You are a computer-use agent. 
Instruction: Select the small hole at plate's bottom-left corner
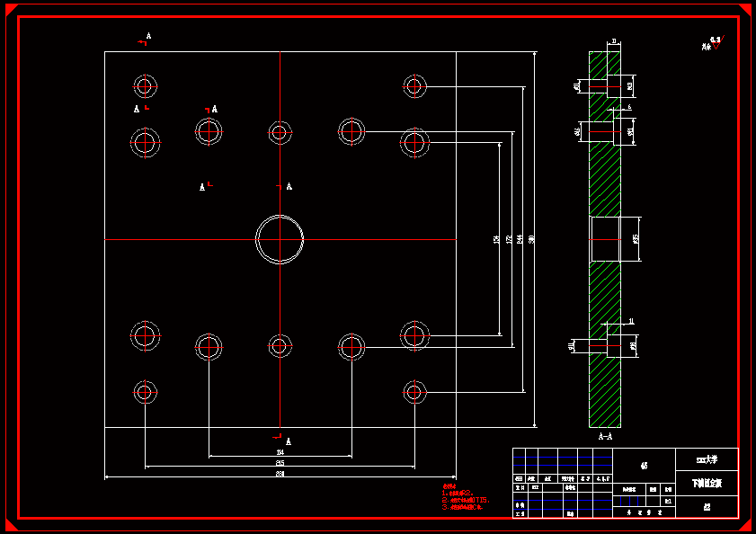145,392
